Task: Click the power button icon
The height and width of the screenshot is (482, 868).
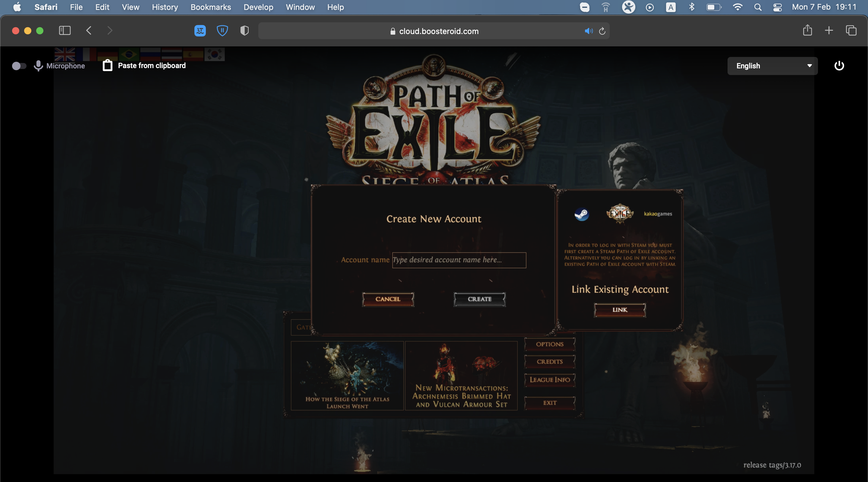Action: 839,66
